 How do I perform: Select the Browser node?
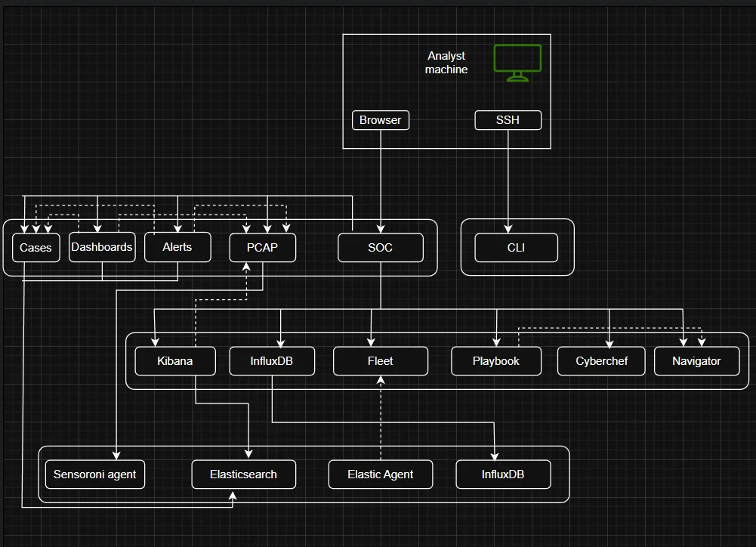click(x=381, y=120)
